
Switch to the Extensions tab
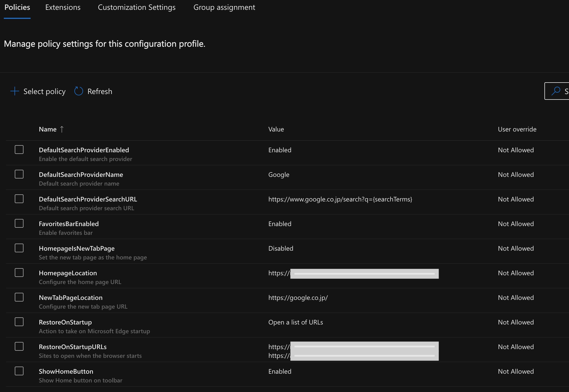(x=63, y=7)
